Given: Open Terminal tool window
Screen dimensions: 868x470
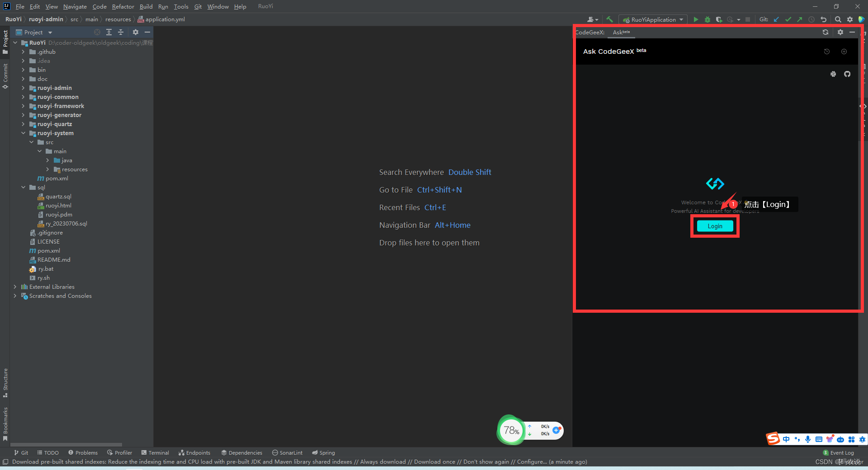Looking at the screenshot, I should click(155, 452).
